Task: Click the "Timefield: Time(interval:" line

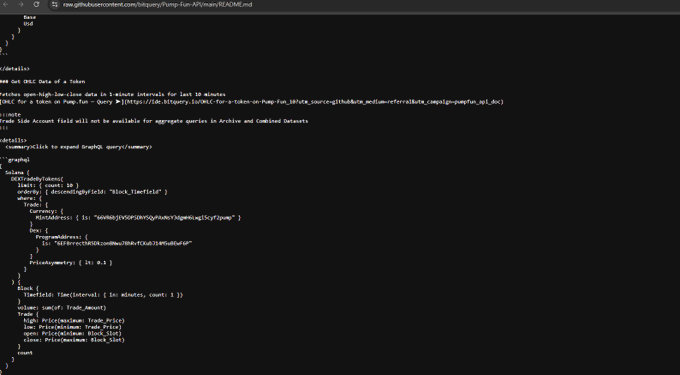Action: tap(103, 295)
